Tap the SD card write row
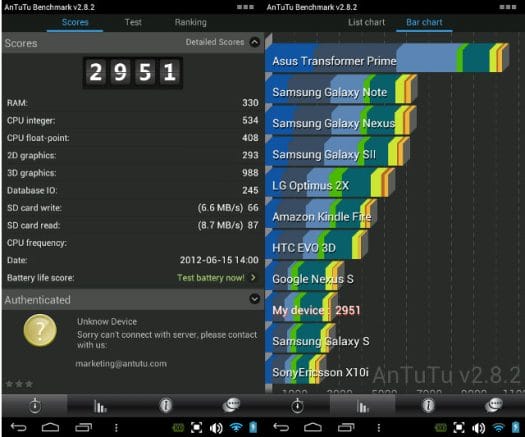 click(133, 208)
